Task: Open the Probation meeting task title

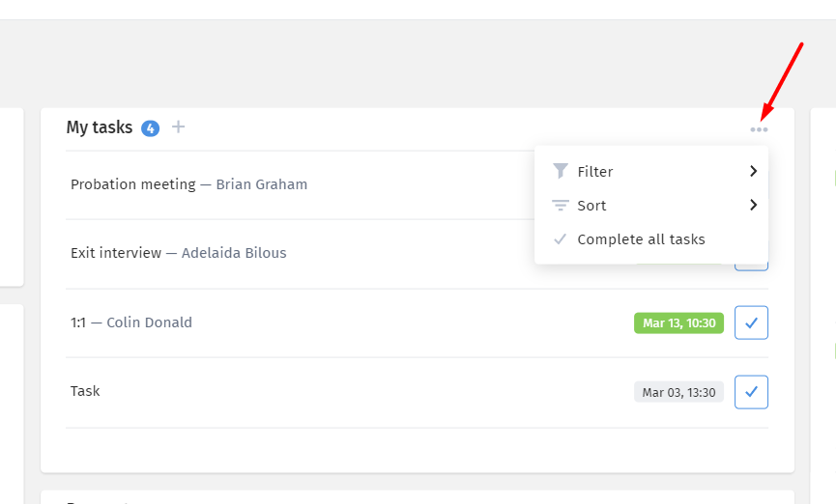Action: click(133, 184)
